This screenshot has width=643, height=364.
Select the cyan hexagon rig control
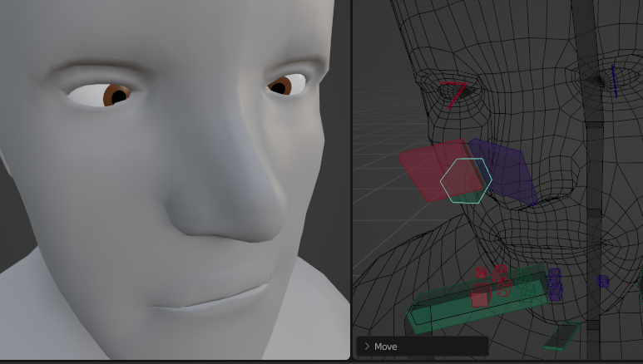pos(466,180)
